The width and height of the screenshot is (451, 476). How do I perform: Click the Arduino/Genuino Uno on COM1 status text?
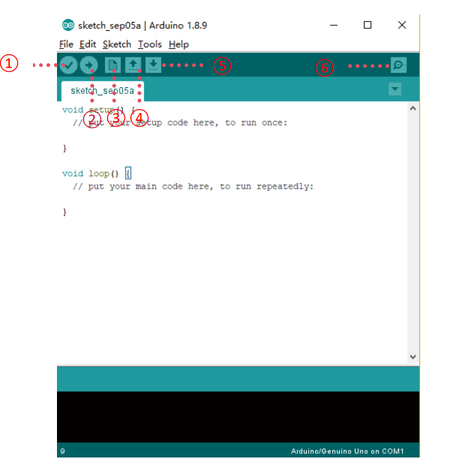(x=347, y=451)
